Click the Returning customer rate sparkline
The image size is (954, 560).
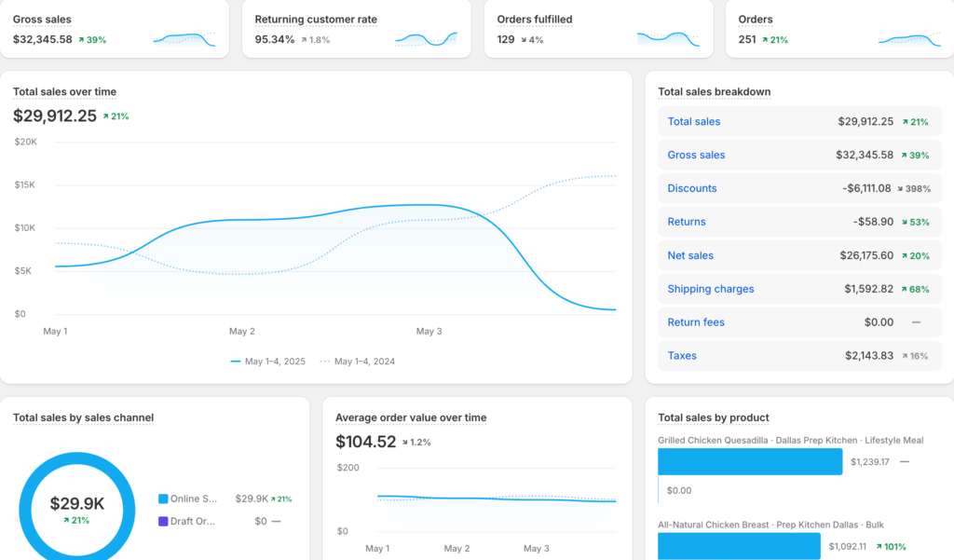426,39
